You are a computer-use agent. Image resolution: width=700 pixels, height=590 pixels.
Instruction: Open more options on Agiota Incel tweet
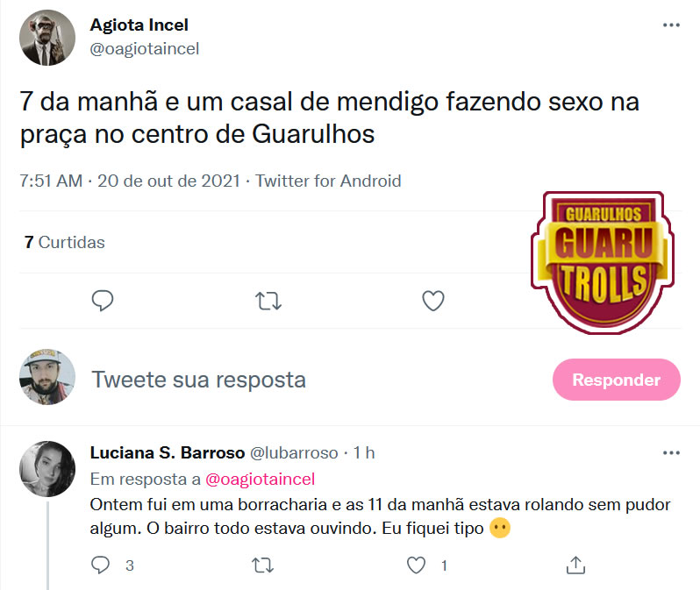671,25
